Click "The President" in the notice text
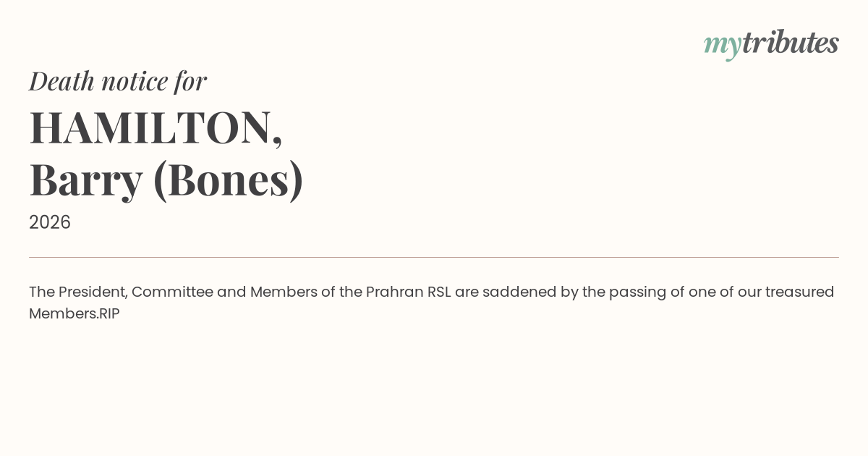 pos(79,292)
